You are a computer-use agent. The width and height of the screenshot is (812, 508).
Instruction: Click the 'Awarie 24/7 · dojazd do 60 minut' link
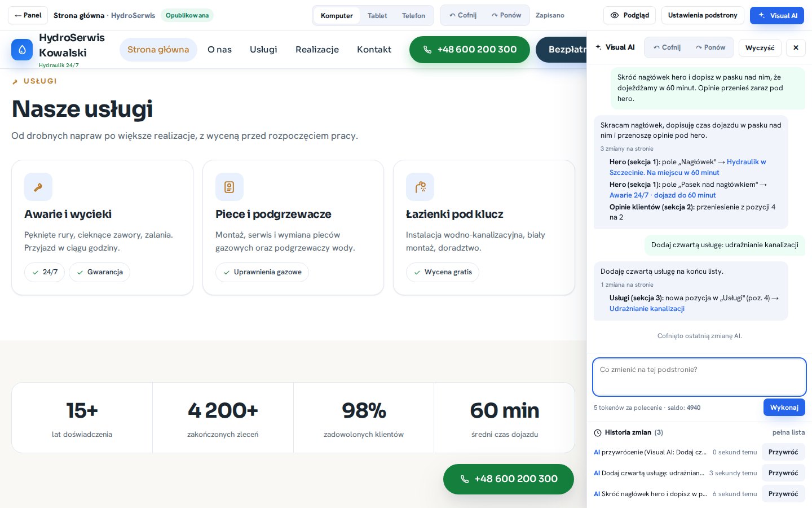(663, 195)
